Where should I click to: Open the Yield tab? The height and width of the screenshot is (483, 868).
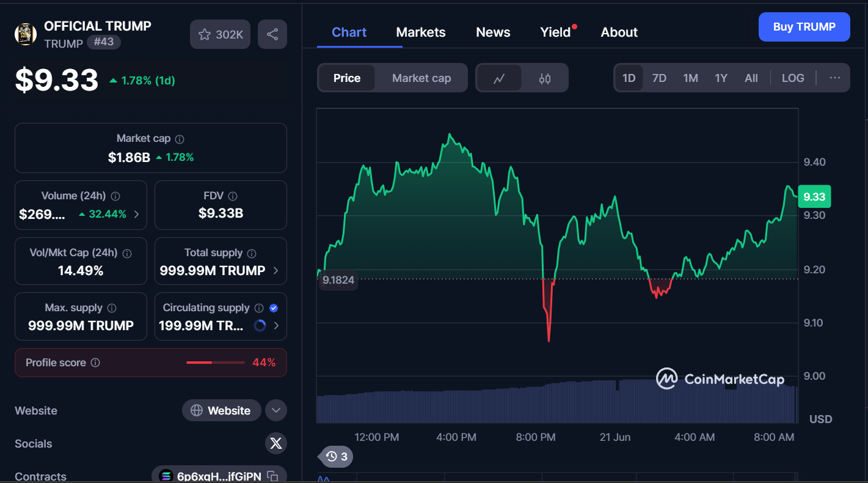(555, 32)
